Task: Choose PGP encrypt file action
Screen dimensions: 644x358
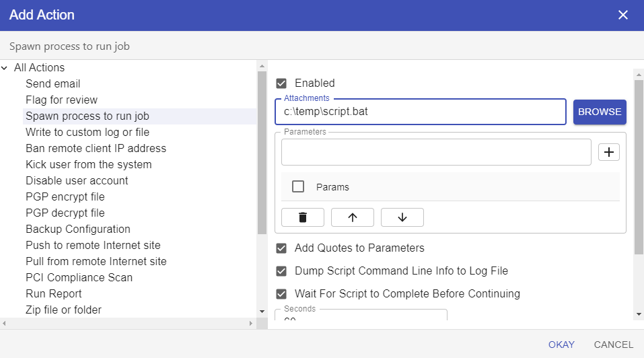Action: pos(65,197)
